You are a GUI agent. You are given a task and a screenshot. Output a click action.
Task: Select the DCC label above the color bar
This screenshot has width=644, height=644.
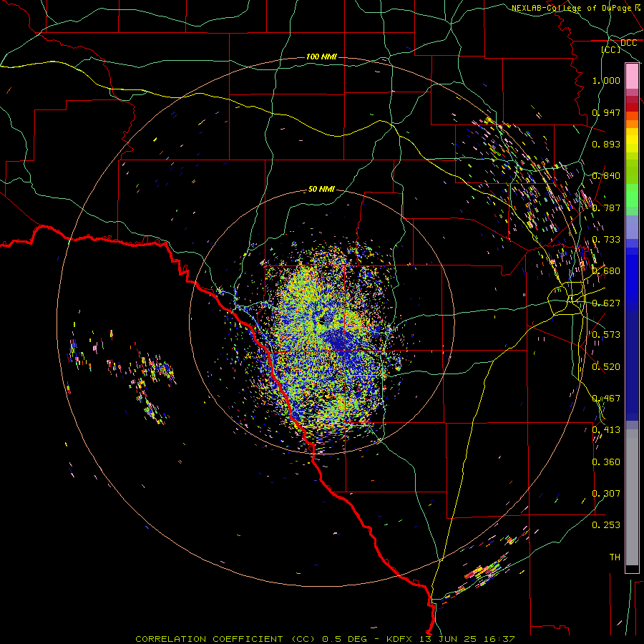tap(628, 43)
